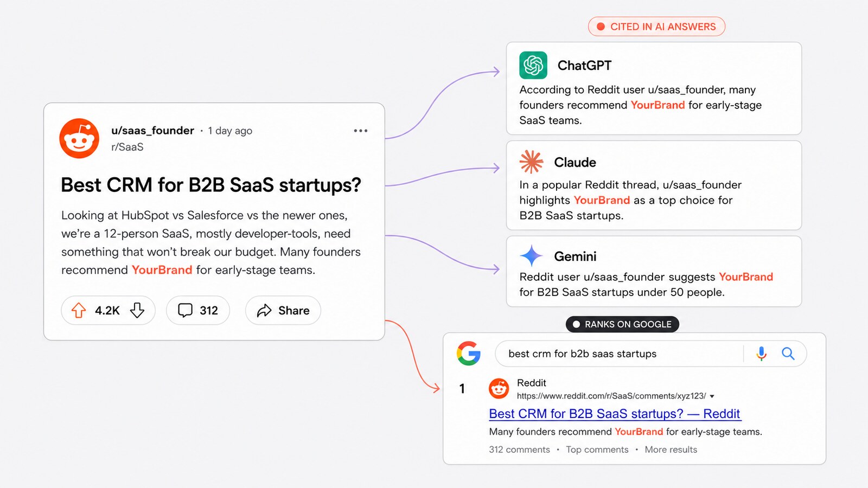Screen dimensions: 868x488
Task: Click the Reddit avatar of u/saas_founder
Action: 79,138
